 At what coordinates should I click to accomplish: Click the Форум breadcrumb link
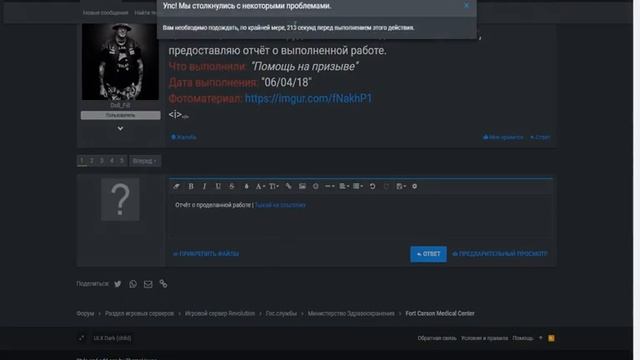coord(85,313)
